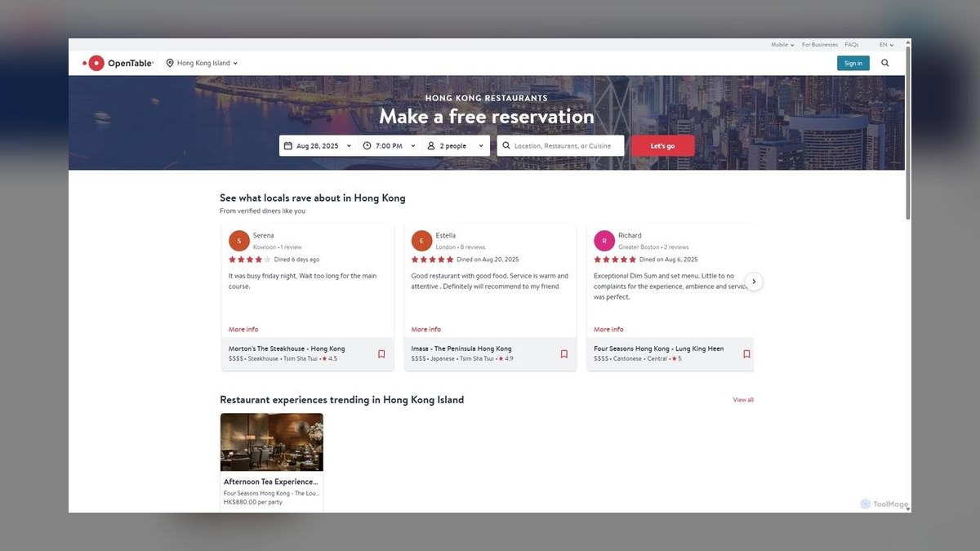Viewport: 980px width, 551px height.
Task: Click Estella's five-star rating
Action: point(432,260)
